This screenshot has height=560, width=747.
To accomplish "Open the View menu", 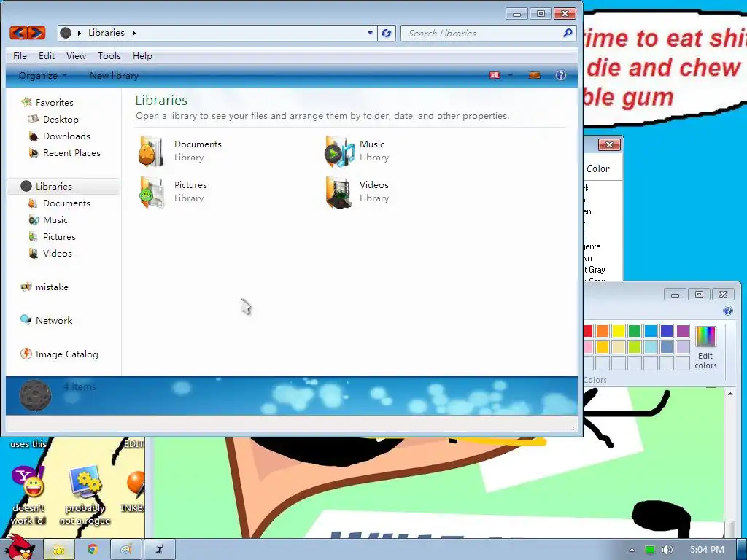I will [x=76, y=55].
